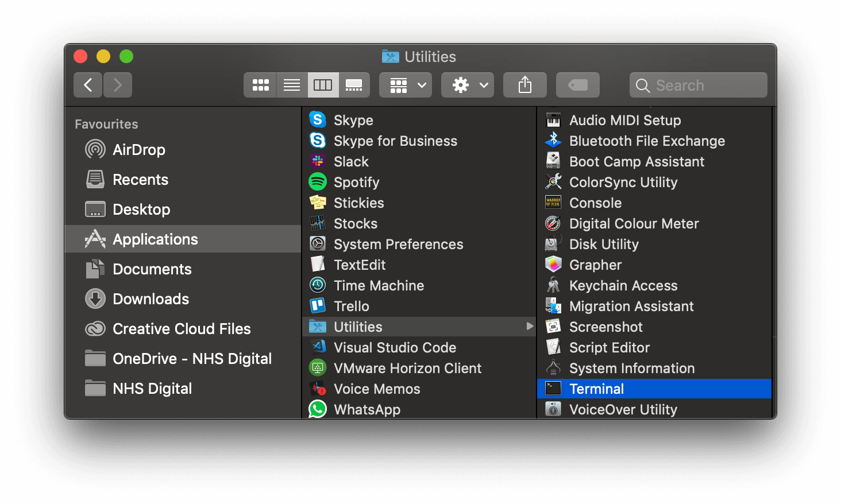
Task: Switch to list view mode
Action: 291,84
